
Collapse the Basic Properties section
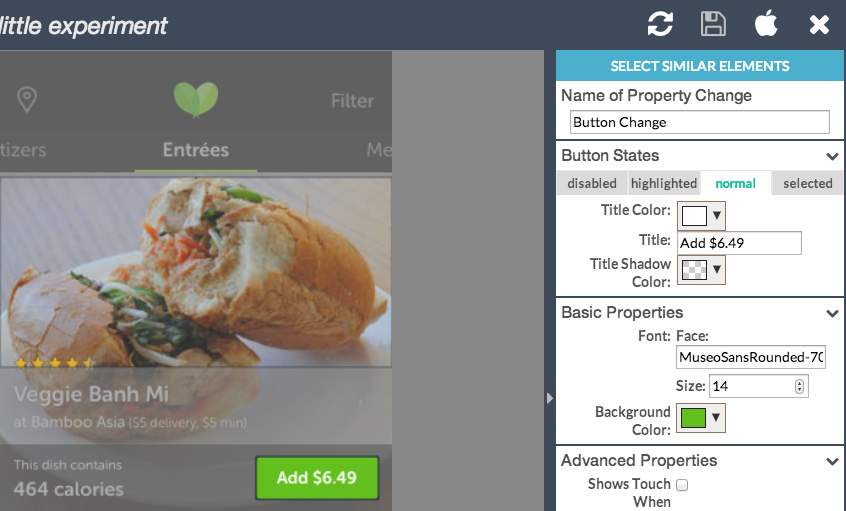(x=832, y=314)
